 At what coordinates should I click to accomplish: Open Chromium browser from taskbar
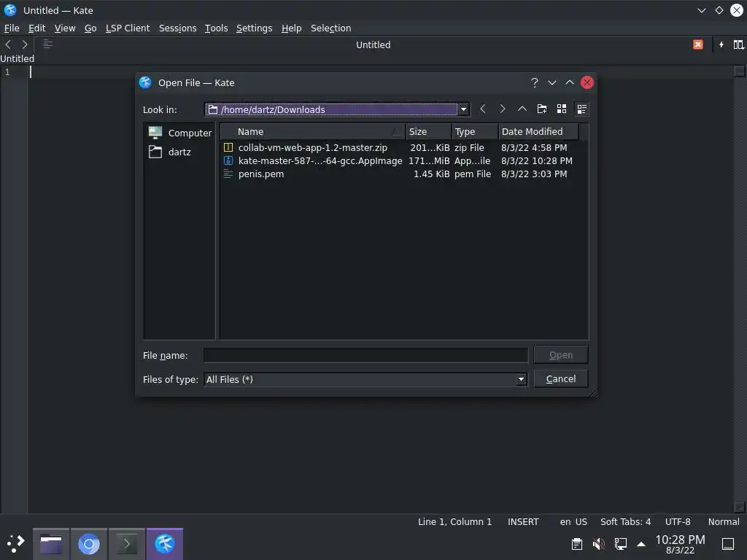(88, 544)
